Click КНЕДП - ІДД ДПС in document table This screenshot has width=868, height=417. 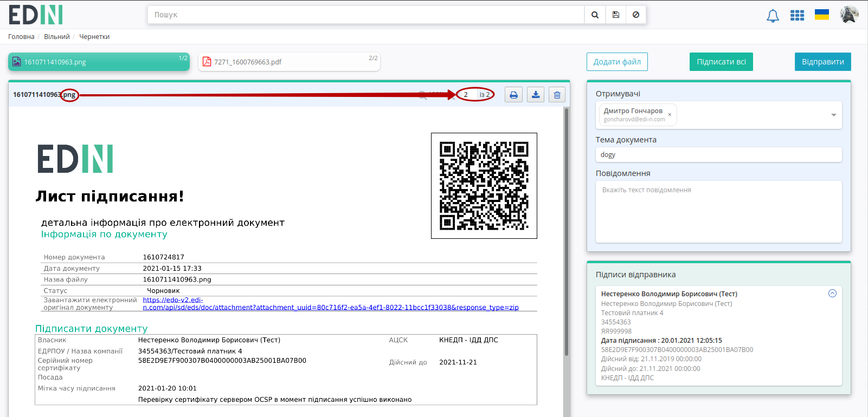pyautogui.click(x=468, y=340)
